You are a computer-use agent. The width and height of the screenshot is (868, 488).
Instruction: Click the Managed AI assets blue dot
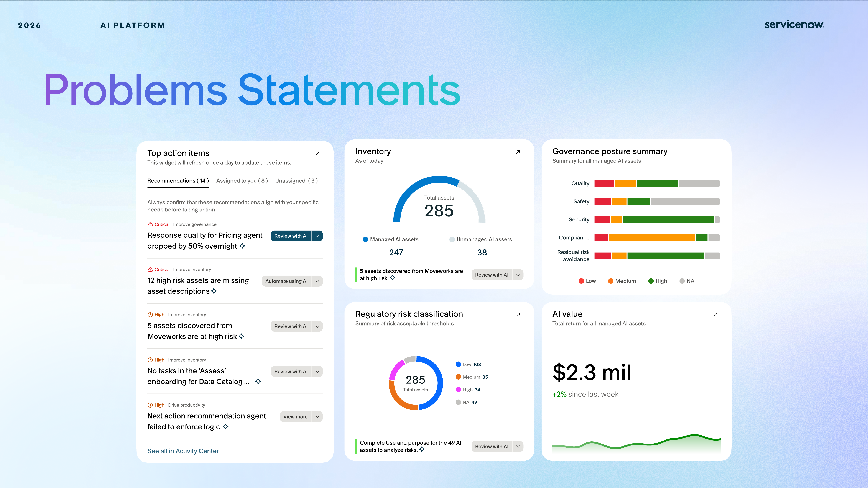coord(365,239)
